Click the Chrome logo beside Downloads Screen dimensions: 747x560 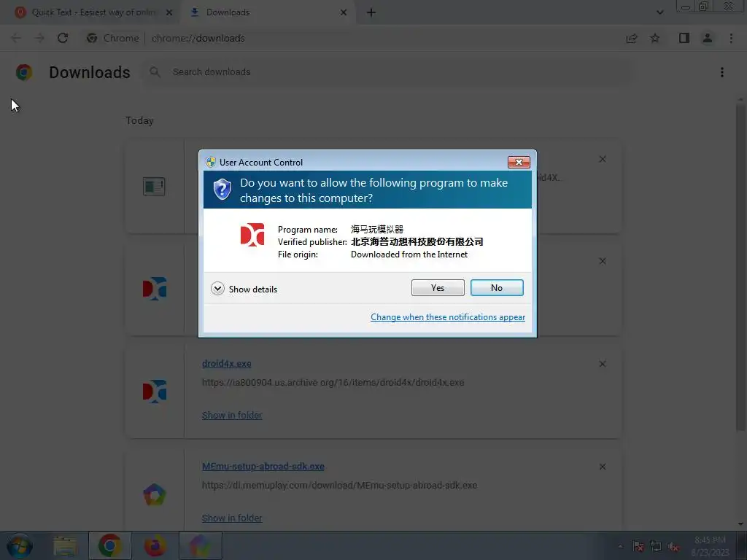click(x=24, y=72)
